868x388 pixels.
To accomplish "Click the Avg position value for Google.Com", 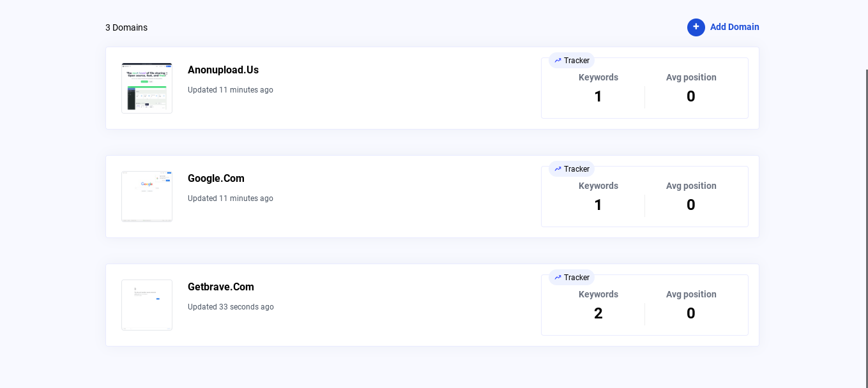I will pyautogui.click(x=691, y=204).
